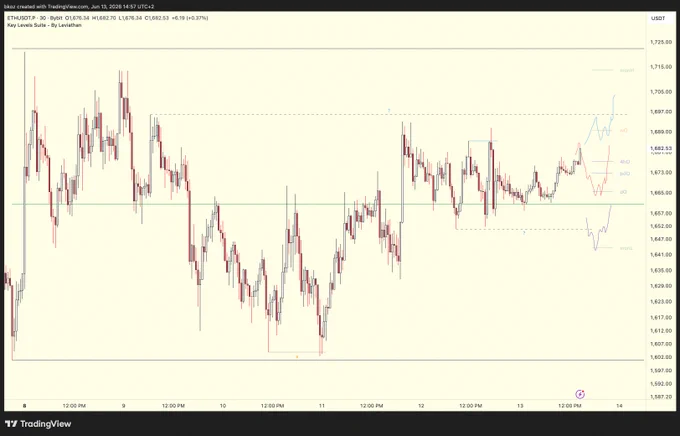Click the ETHUSDT.P symbol title

click(x=21, y=18)
